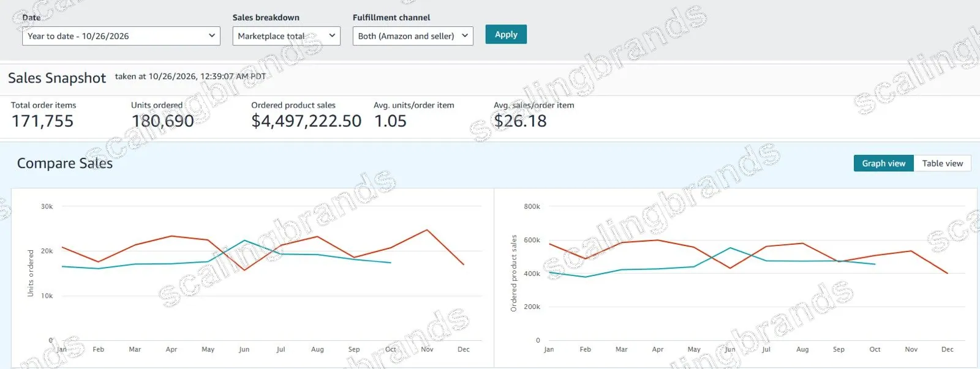The height and width of the screenshot is (369, 980).
Task: Click 'Units ordered' axis label on left chart
Action: pos(31,273)
